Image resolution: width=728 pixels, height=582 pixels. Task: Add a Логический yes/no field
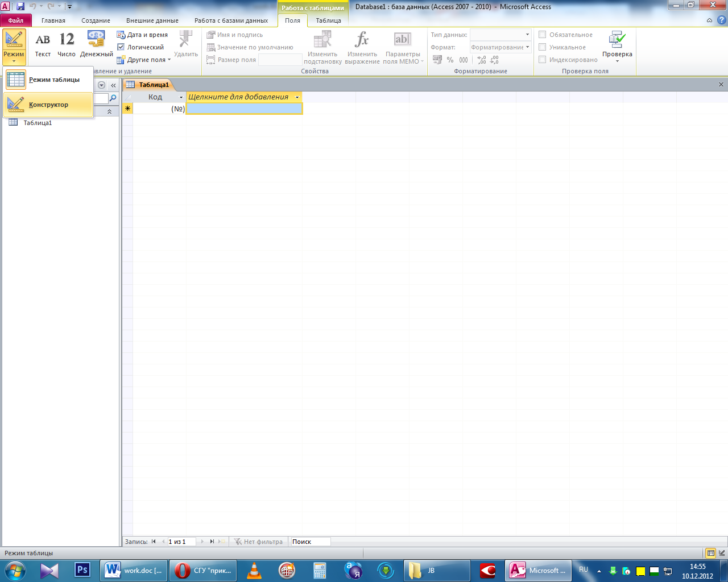(140, 47)
